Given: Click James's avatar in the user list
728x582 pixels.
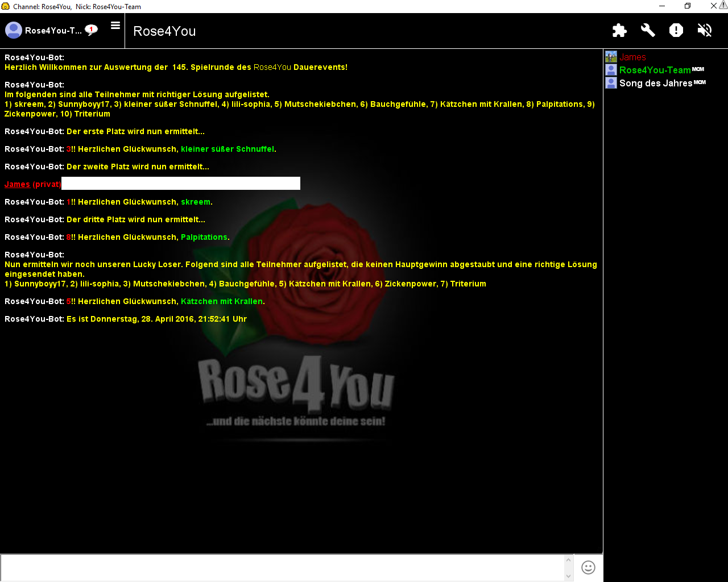Looking at the screenshot, I should tap(611, 57).
